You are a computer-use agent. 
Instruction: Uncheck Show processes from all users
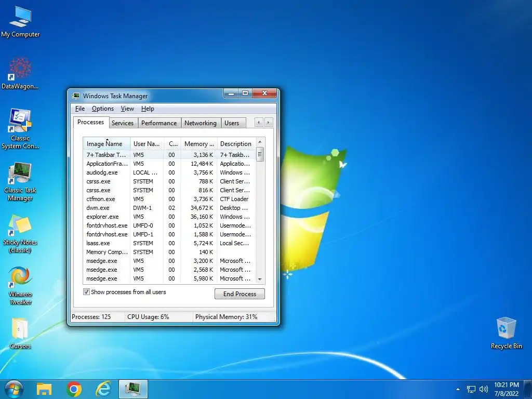[87, 292]
